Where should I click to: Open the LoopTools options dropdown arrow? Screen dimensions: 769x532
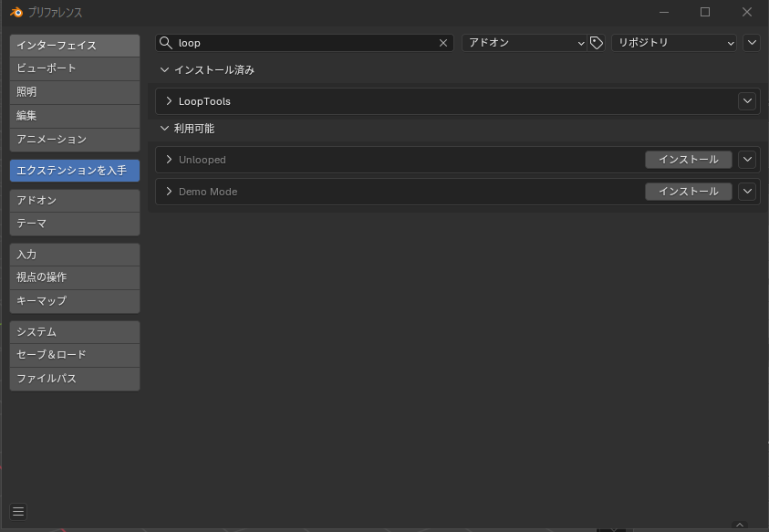[747, 101]
